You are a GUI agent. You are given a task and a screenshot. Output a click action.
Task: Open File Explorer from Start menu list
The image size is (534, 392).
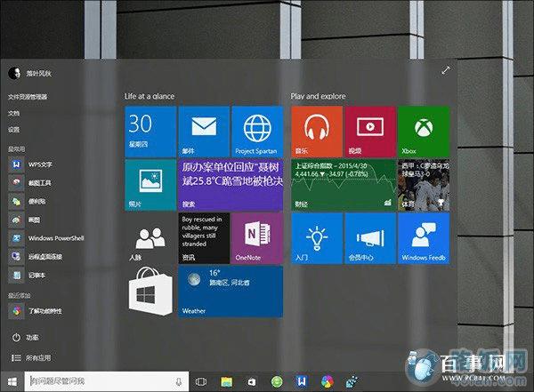(x=28, y=97)
